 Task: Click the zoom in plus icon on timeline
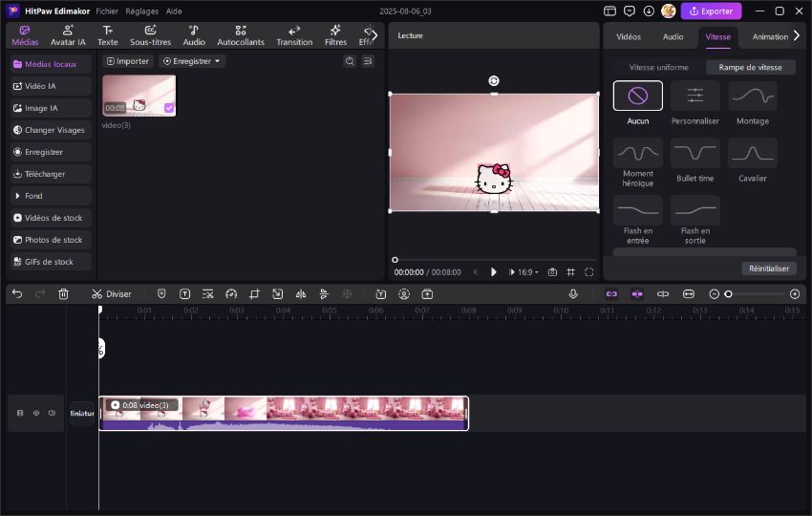tap(795, 293)
